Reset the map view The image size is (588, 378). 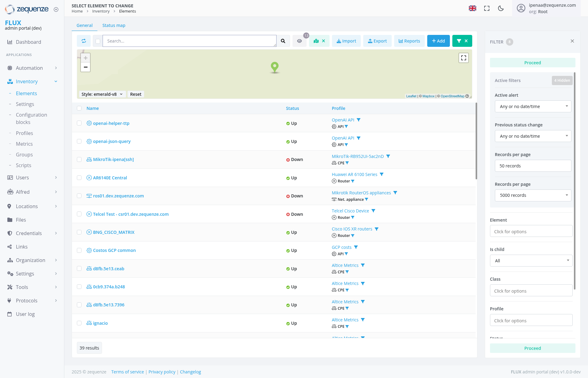136,94
